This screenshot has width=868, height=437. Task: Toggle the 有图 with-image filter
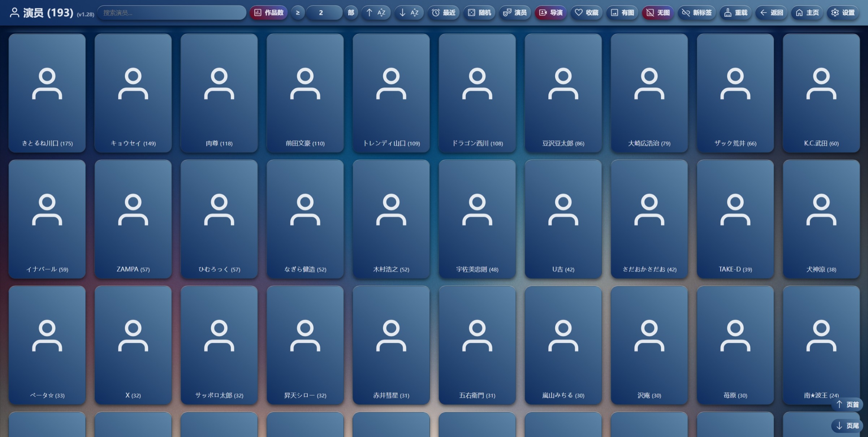click(622, 13)
